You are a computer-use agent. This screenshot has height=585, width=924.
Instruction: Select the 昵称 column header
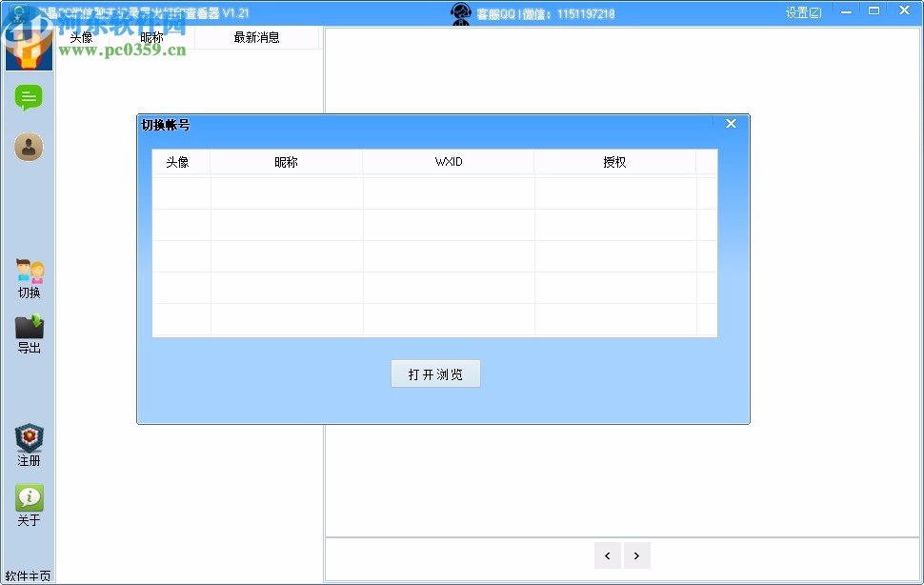click(x=151, y=36)
